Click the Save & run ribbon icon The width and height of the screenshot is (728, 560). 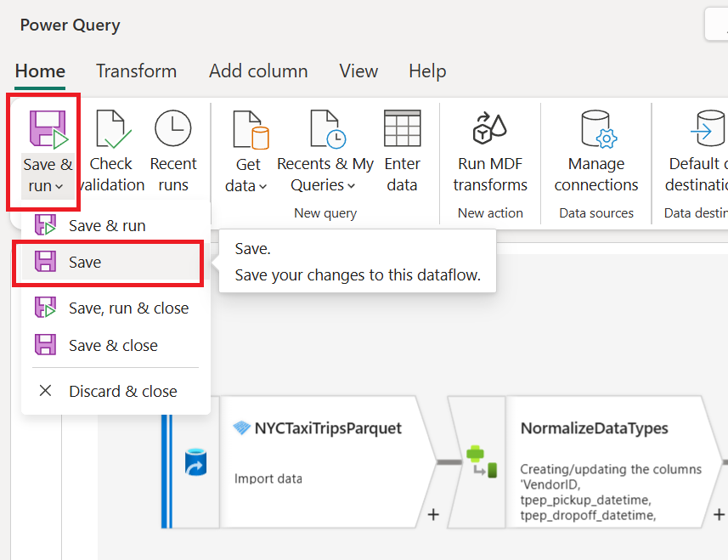coord(48,129)
